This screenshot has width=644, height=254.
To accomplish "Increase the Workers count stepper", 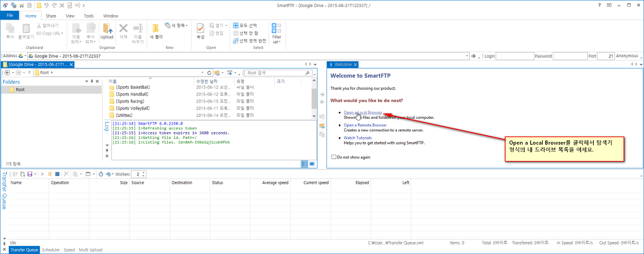I will point(145,172).
